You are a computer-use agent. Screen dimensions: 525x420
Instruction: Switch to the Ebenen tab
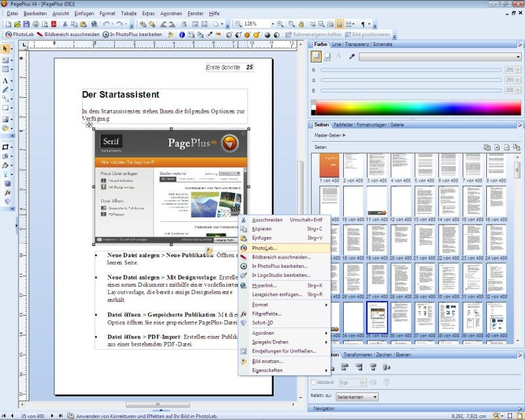click(403, 354)
